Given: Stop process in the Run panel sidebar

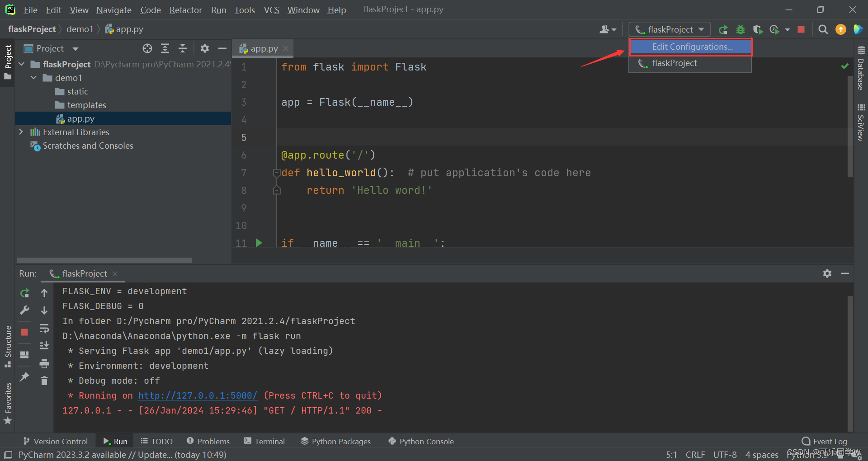Looking at the screenshot, I should coord(24,332).
